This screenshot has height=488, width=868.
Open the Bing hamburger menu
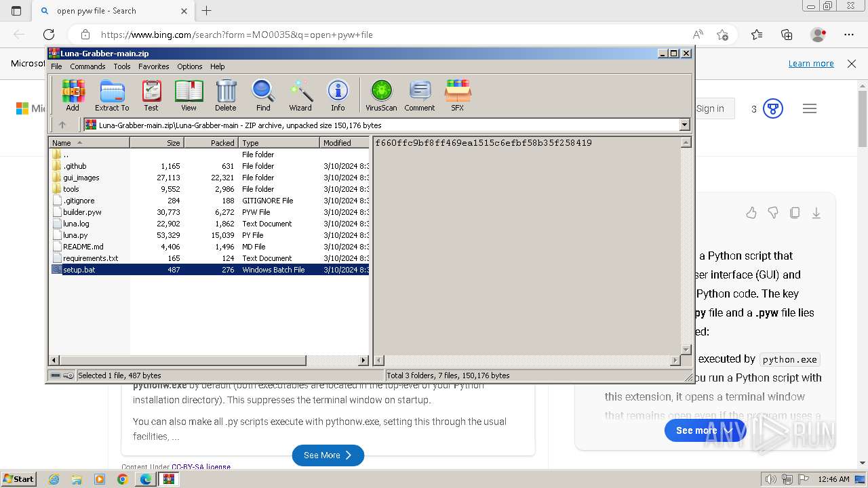click(x=810, y=108)
